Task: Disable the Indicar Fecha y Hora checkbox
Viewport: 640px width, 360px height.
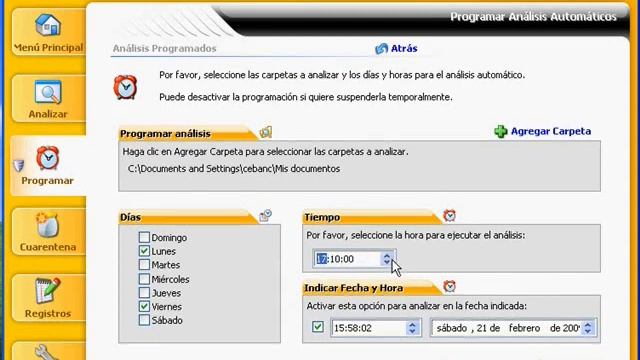Action: click(318, 327)
